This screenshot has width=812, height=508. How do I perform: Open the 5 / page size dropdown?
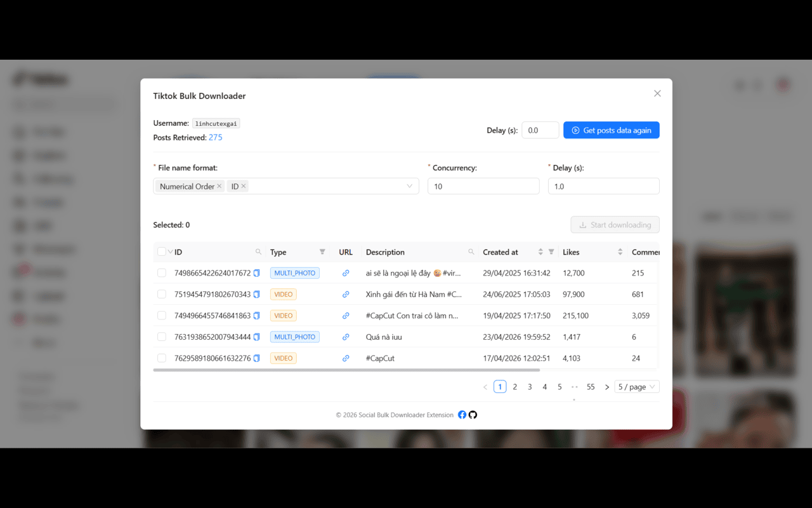[x=637, y=387]
